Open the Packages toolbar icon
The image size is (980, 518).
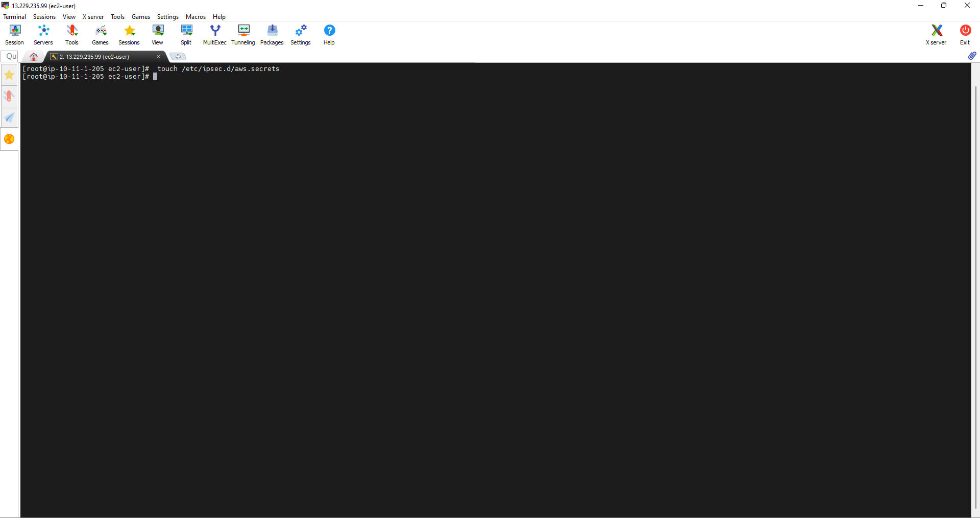pos(272,35)
